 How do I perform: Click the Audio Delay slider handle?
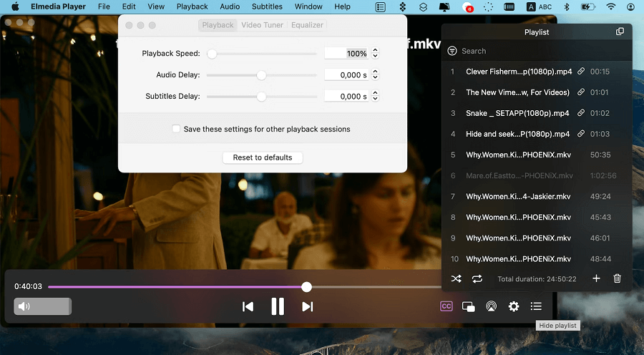click(261, 75)
